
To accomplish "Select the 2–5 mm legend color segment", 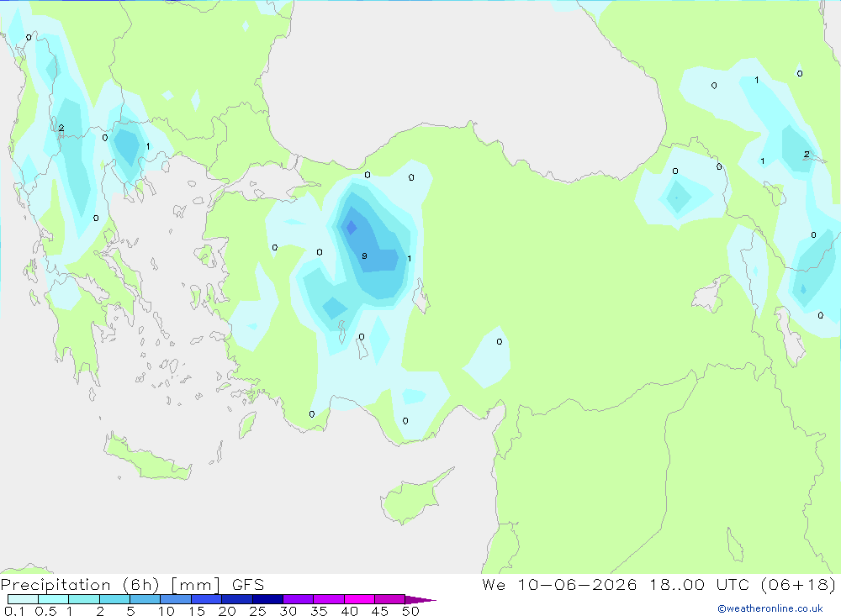I will [x=114, y=599].
